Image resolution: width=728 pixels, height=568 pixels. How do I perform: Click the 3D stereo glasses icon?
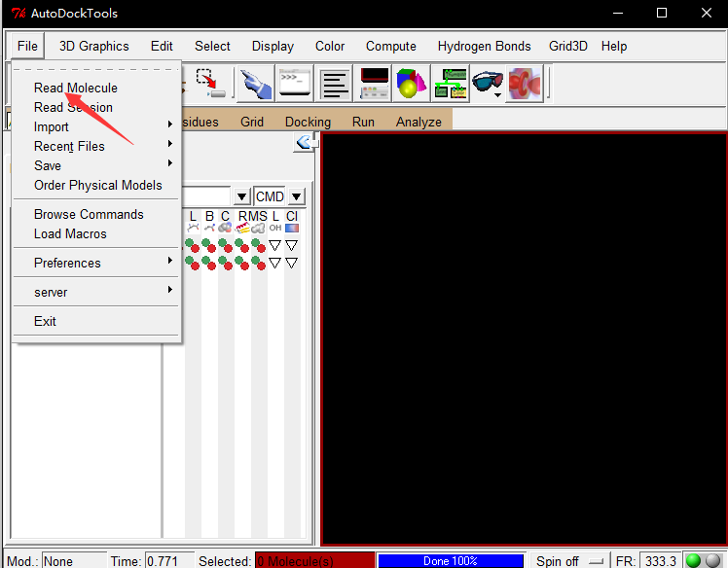pyautogui.click(x=487, y=84)
